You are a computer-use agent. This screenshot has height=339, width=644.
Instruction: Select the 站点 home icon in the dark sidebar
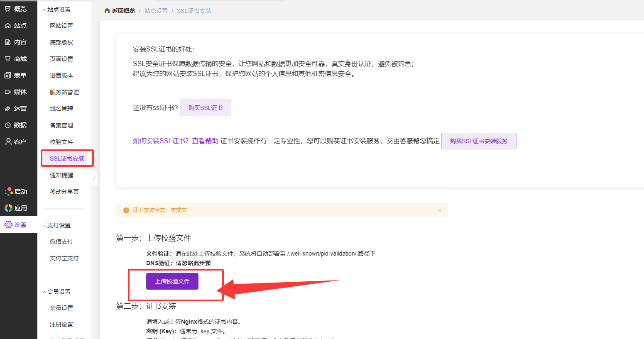(7, 26)
